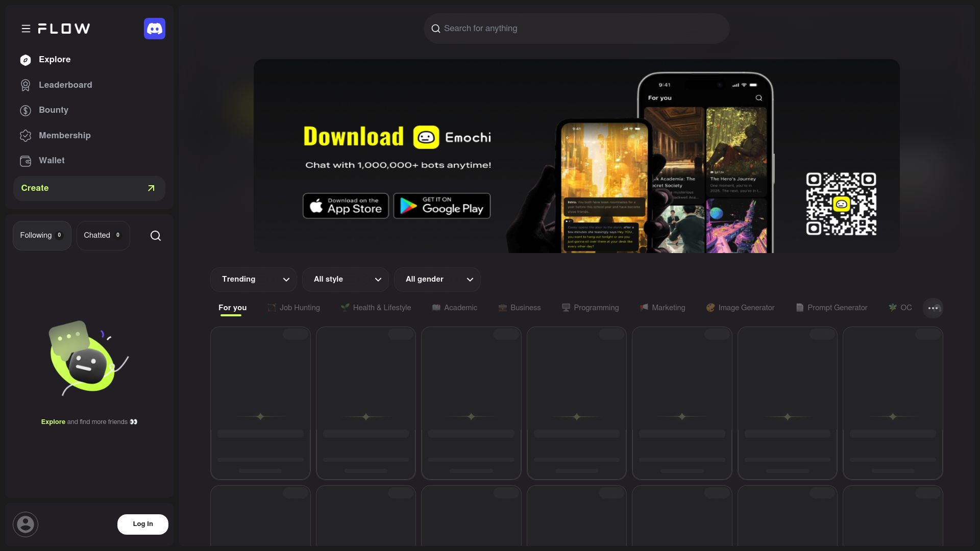The image size is (980, 551).
Task: Switch to the Chatted tab
Action: pos(103,235)
